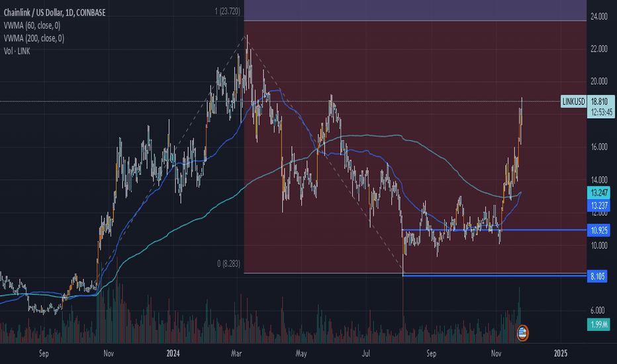The image size is (617, 364).
Task: Open the flag event icon near November
Action: tap(522, 333)
